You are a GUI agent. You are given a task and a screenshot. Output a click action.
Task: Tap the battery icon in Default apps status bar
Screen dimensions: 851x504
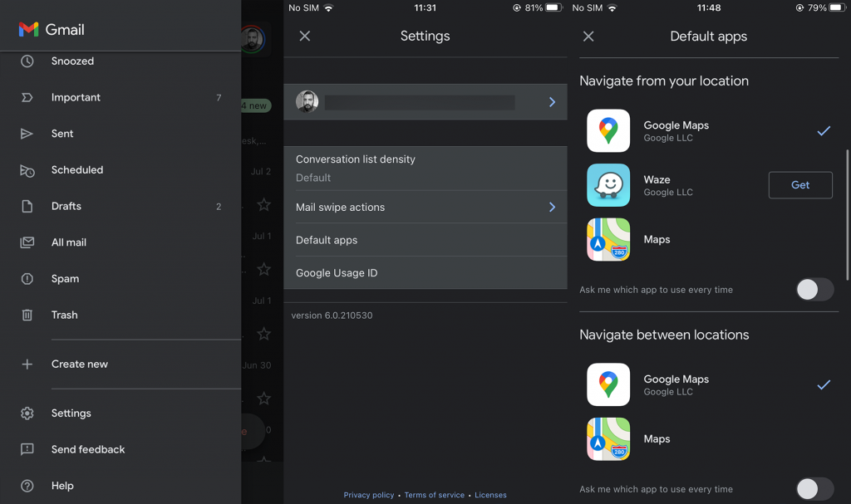click(837, 7)
